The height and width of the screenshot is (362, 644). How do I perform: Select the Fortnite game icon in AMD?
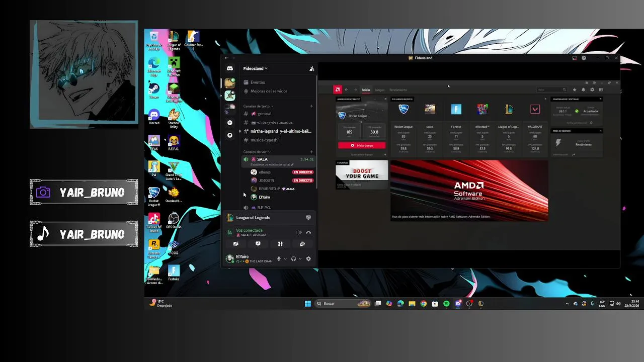point(456,109)
